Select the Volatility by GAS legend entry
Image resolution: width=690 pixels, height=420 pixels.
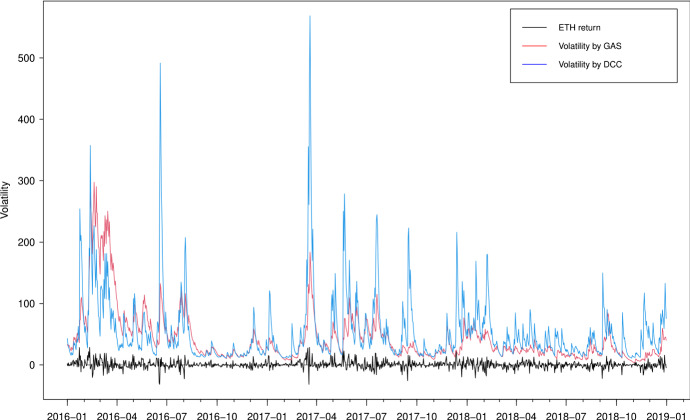tap(598, 46)
